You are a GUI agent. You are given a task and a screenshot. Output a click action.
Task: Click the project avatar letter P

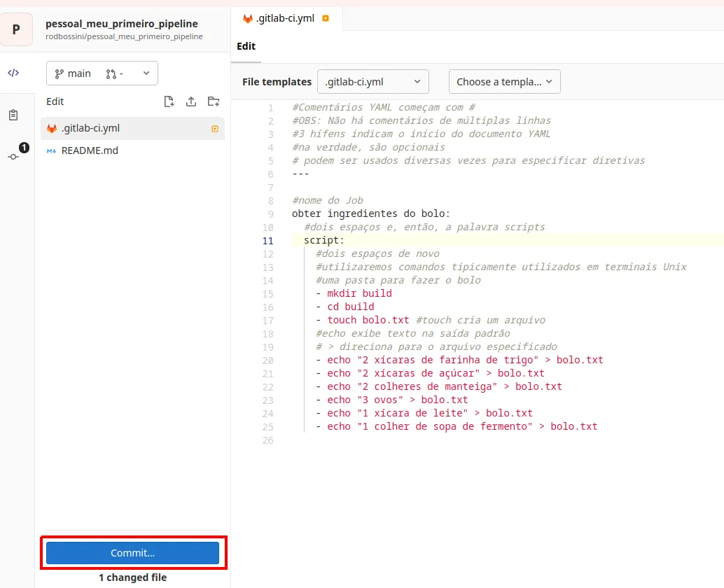tap(16, 29)
